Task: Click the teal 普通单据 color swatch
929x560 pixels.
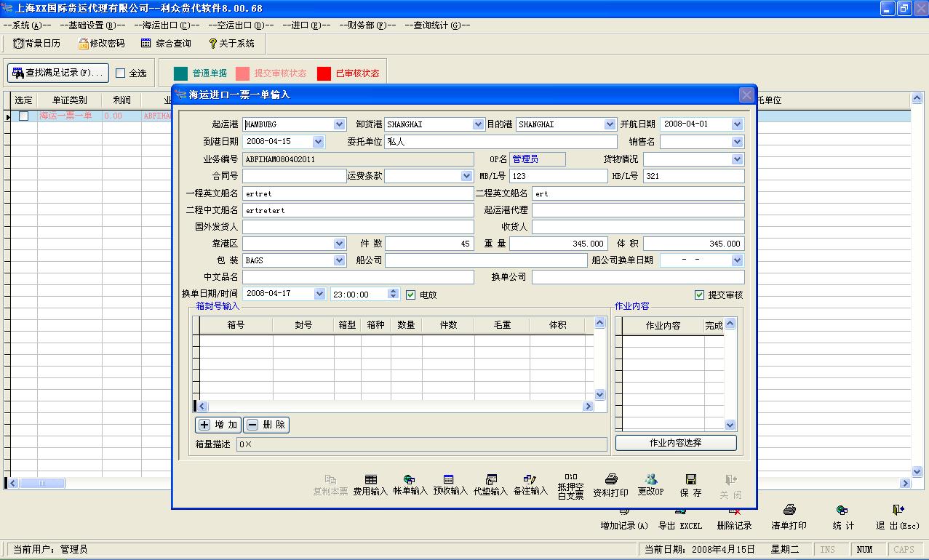Action: click(x=181, y=73)
